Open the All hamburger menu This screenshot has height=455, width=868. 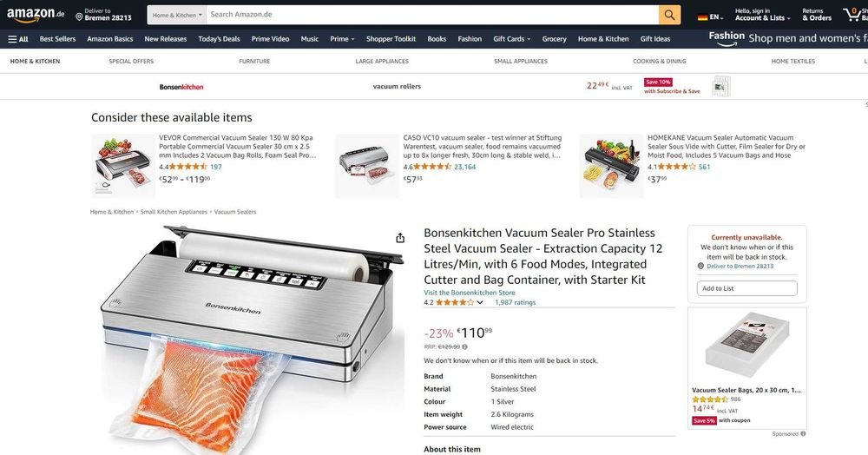point(17,39)
